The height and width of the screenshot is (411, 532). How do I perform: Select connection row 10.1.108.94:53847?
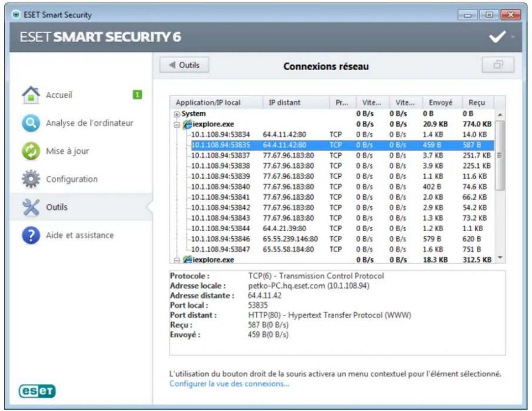pos(342,249)
